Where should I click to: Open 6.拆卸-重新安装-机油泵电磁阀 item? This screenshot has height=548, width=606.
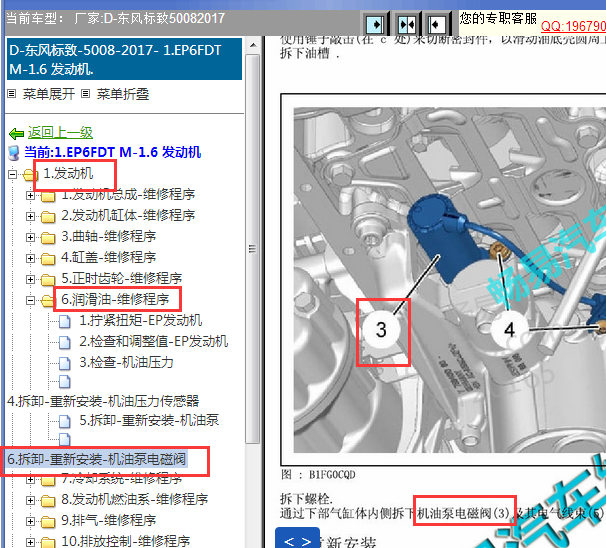[x=97, y=459]
